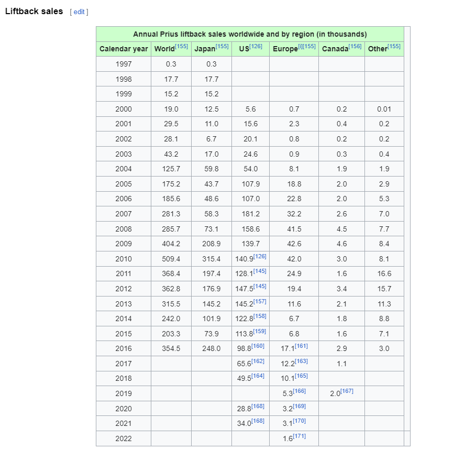Screen dimensions: 476x450
Task: Open reference 145 in 2011 US row
Action: coord(260,271)
